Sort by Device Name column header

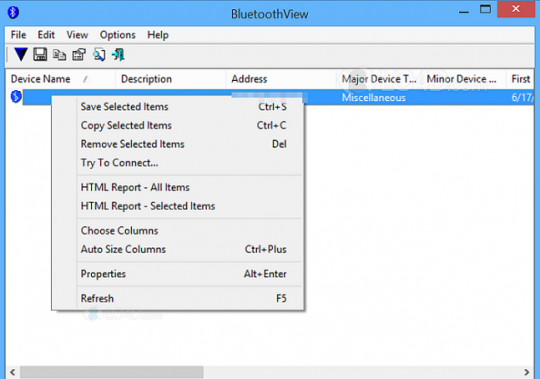[60, 79]
